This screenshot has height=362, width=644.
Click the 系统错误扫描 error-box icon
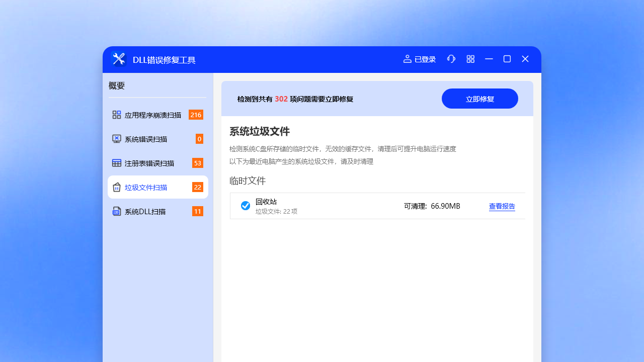coord(116,139)
